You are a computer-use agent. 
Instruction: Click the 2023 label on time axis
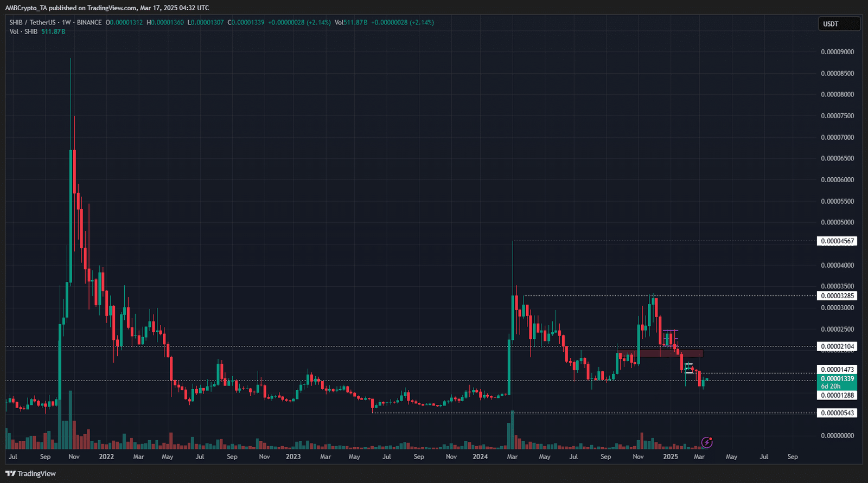[293, 456]
